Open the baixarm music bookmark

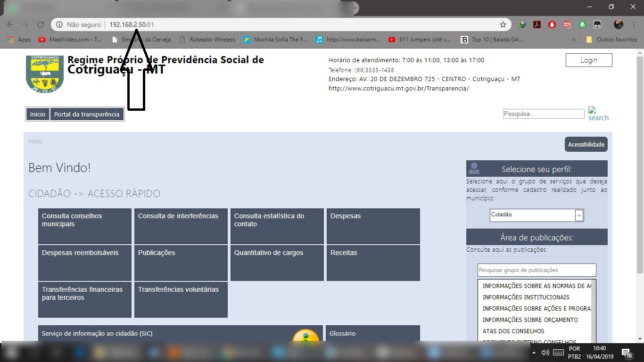coord(348,40)
